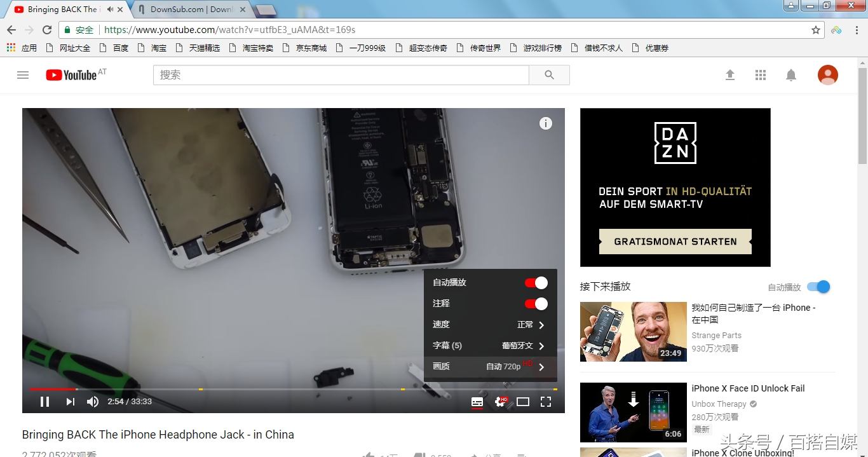
Task: Expand the 速度 playback speed submenu
Action: pyautogui.click(x=489, y=324)
